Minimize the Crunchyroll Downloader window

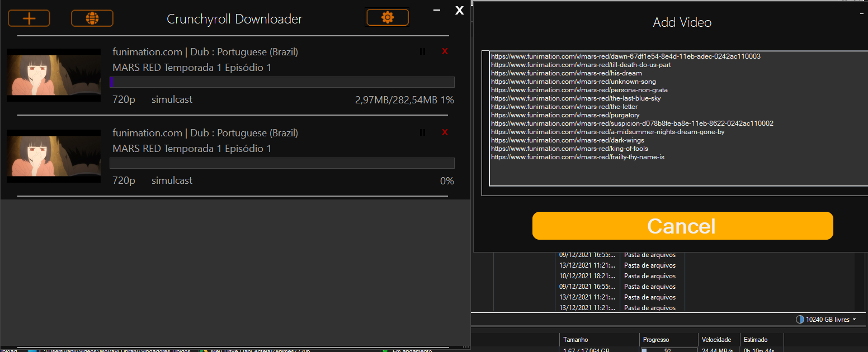(437, 10)
